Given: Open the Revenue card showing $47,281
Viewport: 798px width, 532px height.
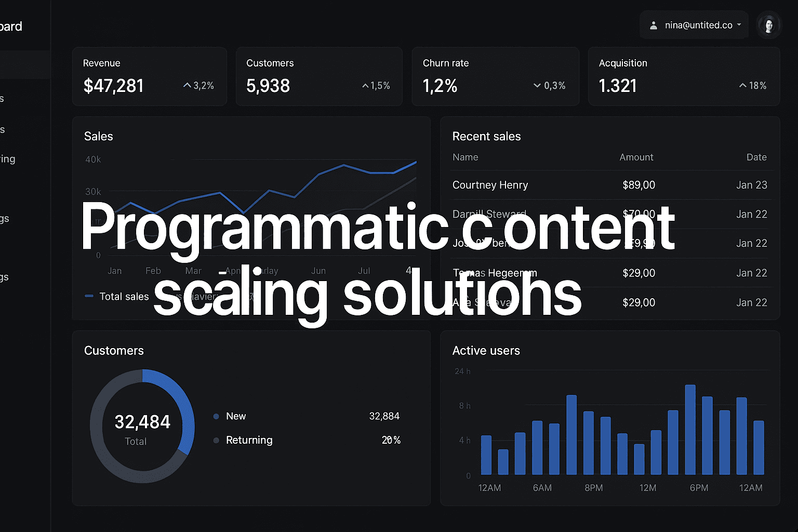Looking at the screenshot, I should point(150,76).
